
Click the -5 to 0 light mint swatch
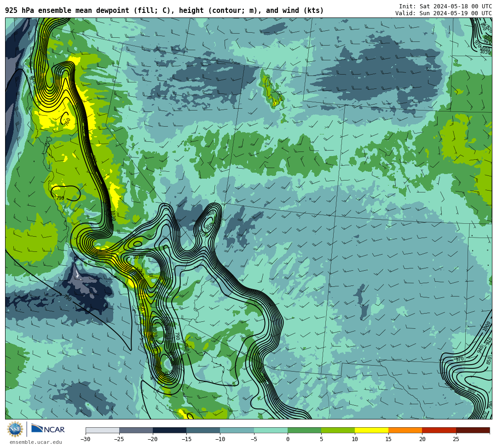point(271,430)
